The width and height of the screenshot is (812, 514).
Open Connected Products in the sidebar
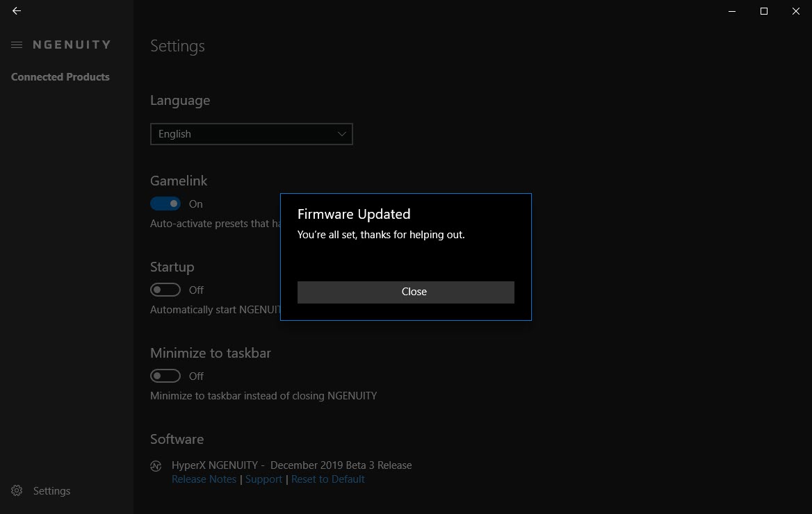tap(60, 77)
